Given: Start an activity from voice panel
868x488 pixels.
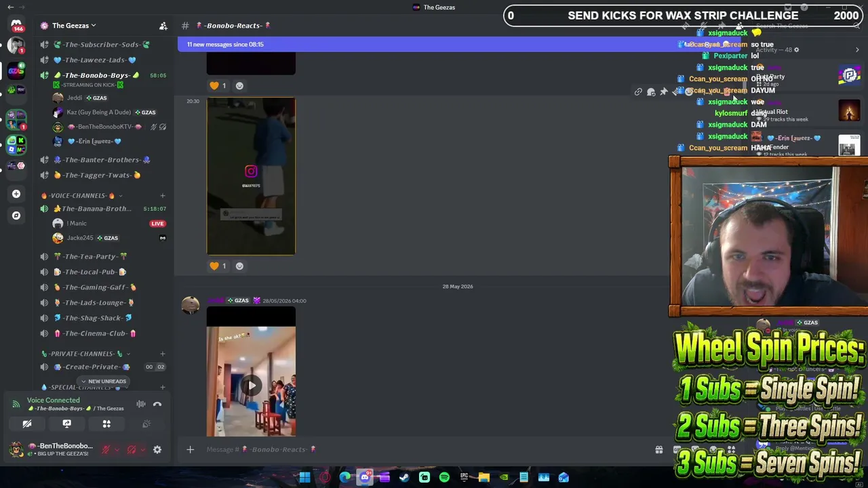Looking at the screenshot, I should tap(106, 424).
